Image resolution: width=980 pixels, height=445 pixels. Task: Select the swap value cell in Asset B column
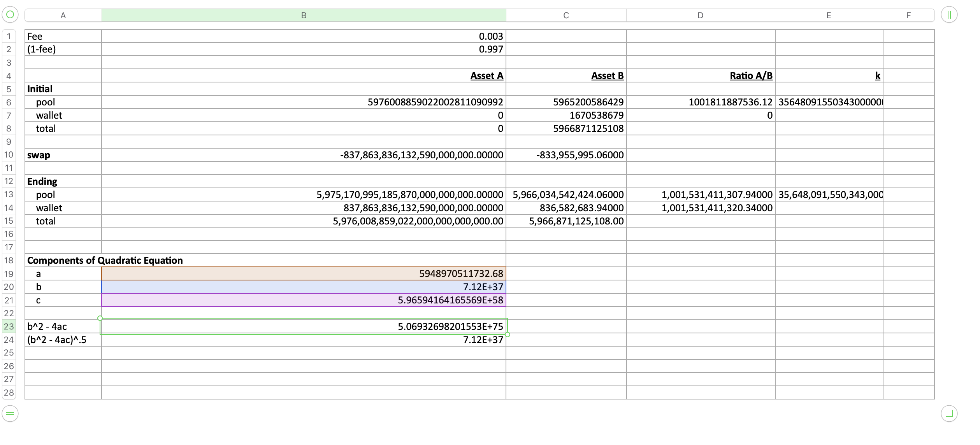click(x=566, y=155)
